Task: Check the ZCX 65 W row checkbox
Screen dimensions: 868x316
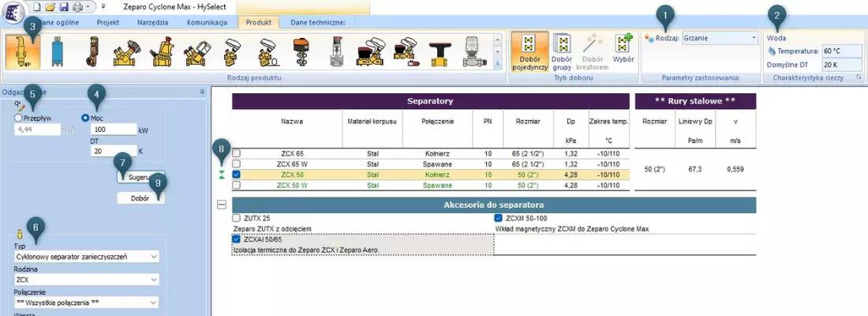Action: point(237,164)
